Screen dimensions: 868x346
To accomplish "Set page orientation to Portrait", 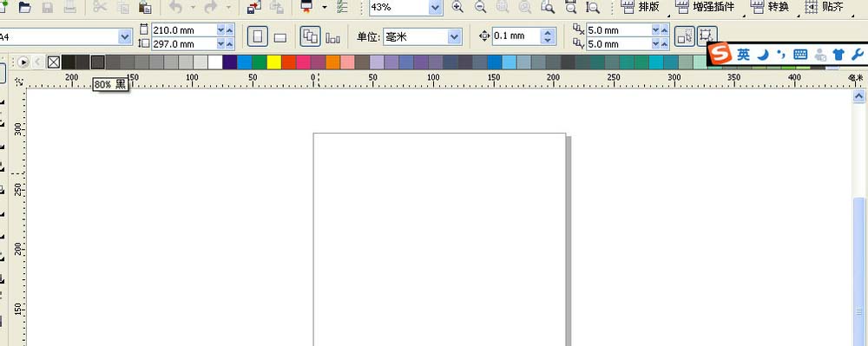I will click(x=258, y=37).
